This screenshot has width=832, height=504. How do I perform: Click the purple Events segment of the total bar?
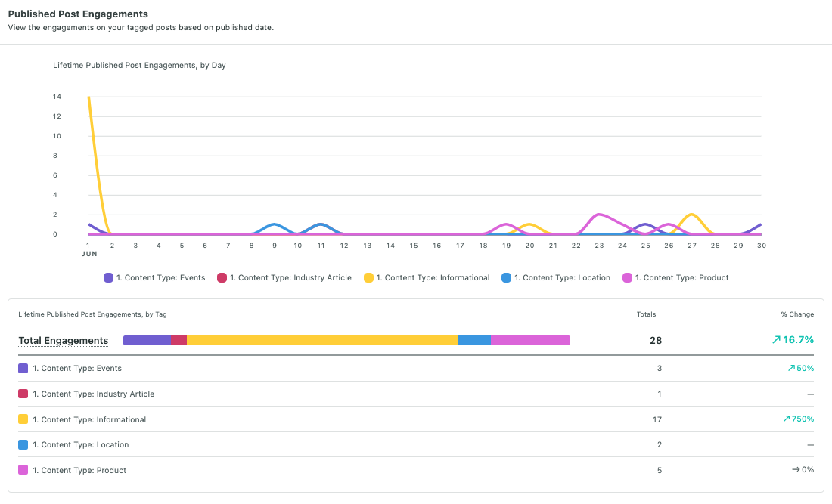click(x=147, y=340)
